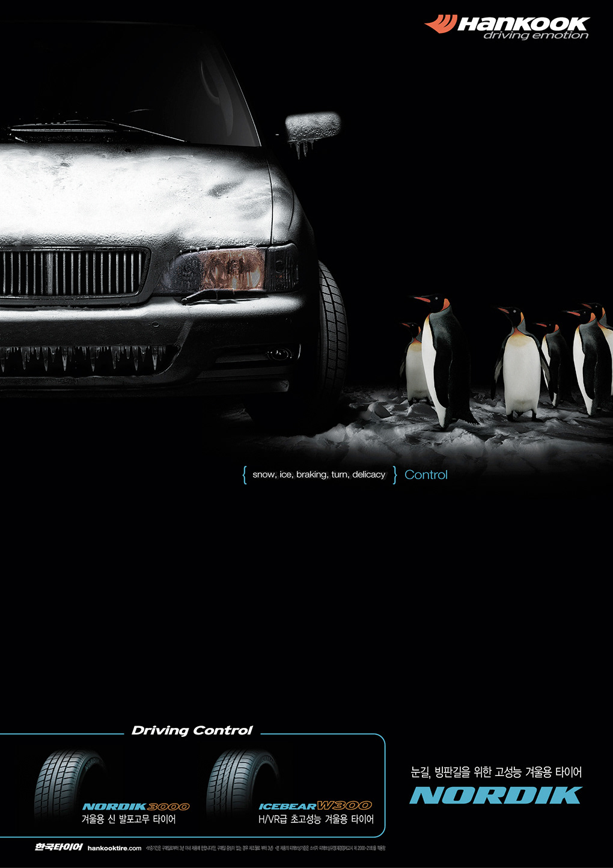Click the large blue NORDIK logo
This screenshot has width=613, height=868.
[496, 796]
